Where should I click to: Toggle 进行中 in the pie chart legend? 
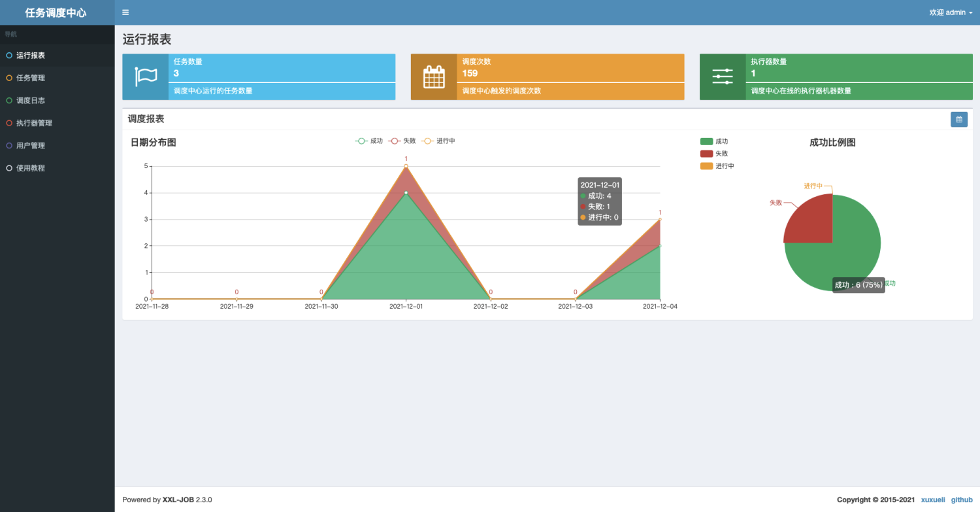point(717,166)
